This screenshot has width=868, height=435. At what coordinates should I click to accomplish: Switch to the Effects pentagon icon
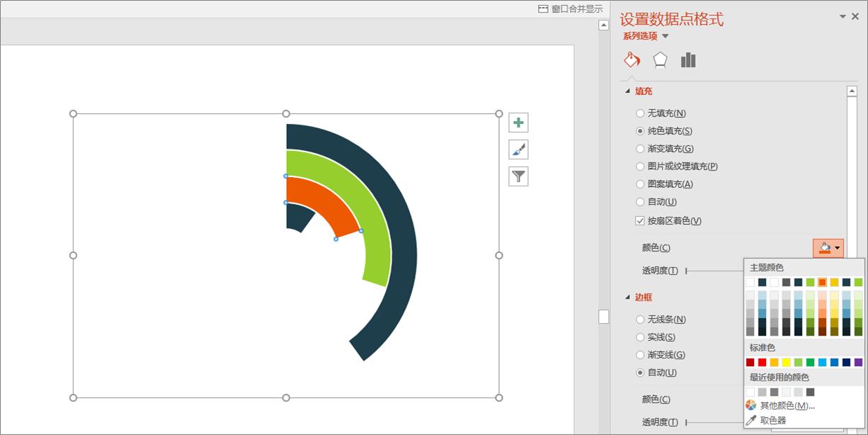660,60
